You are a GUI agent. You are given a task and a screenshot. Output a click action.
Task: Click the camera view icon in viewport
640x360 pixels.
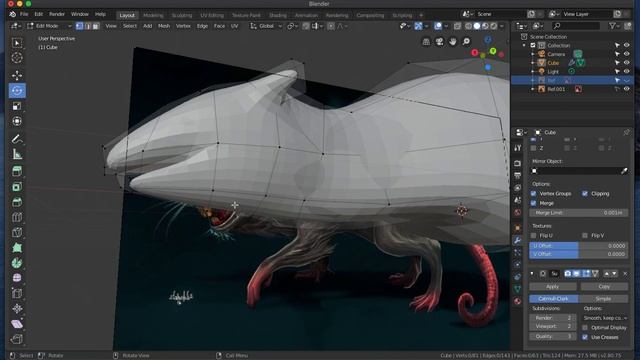point(439,42)
